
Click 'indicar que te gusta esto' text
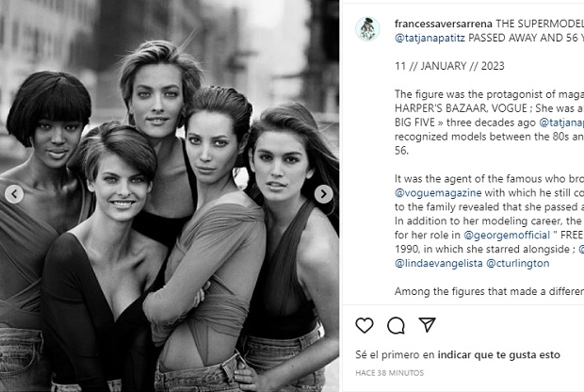click(498, 354)
